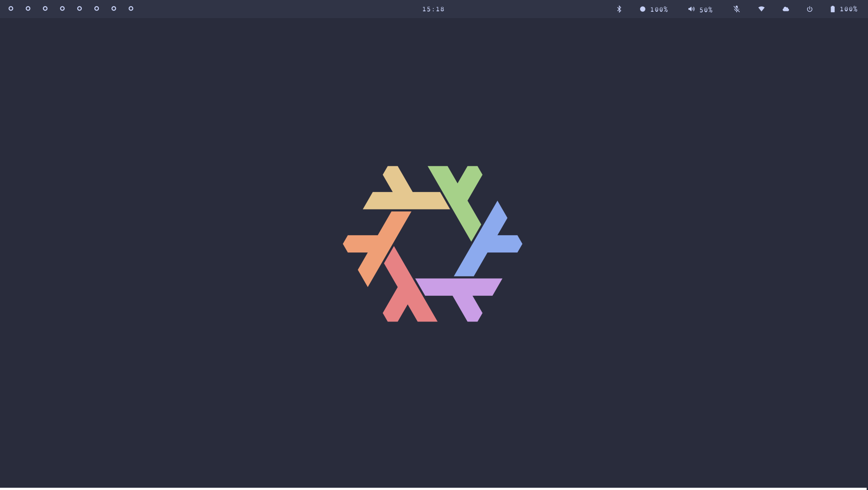
Task: Click the Wi-Fi signal icon
Action: point(761,9)
